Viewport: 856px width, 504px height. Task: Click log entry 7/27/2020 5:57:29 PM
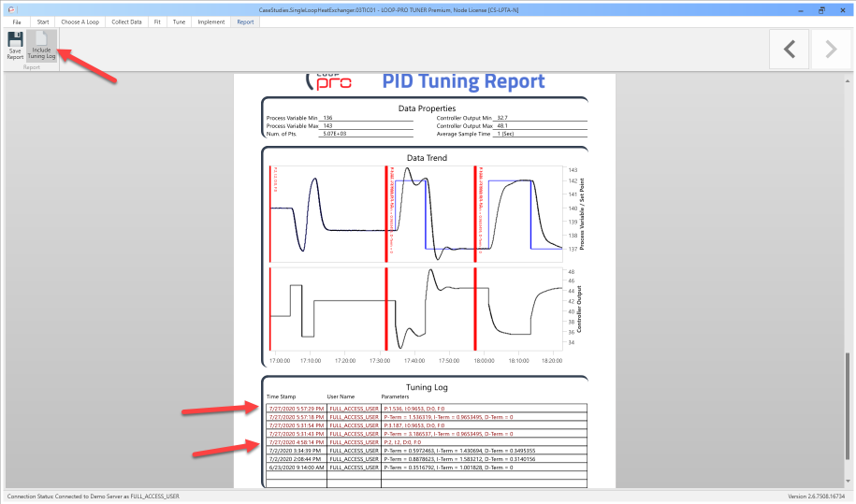pyautogui.click(x=297, y=409)
